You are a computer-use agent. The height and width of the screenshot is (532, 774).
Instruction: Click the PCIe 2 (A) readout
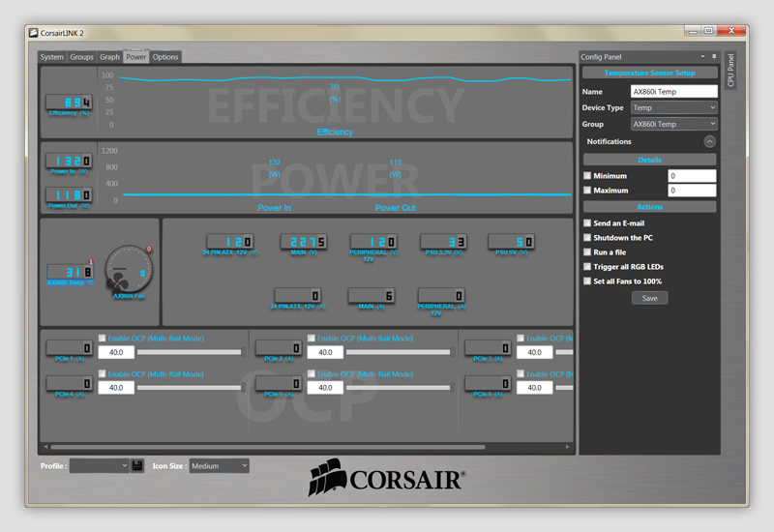pos(279,347)
